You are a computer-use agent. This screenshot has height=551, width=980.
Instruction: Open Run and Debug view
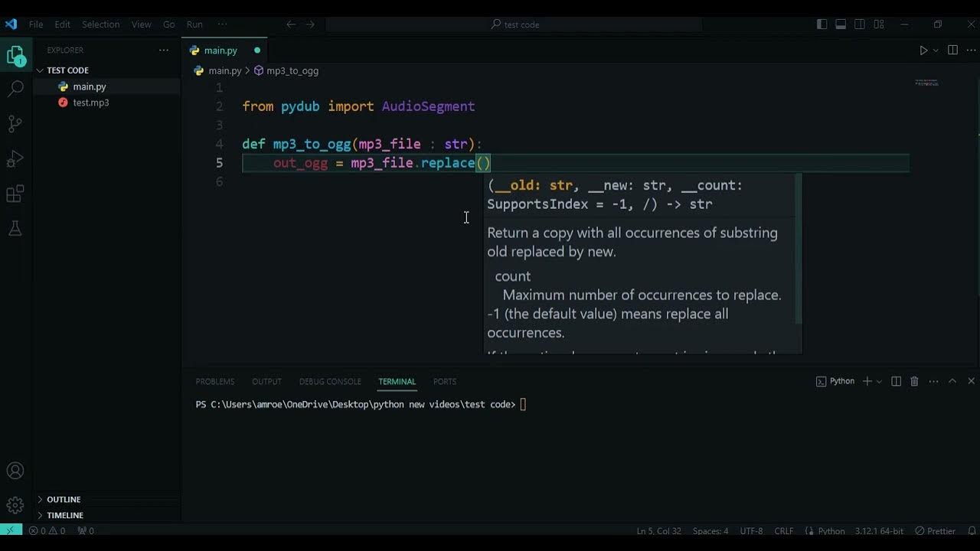[15, 159]
